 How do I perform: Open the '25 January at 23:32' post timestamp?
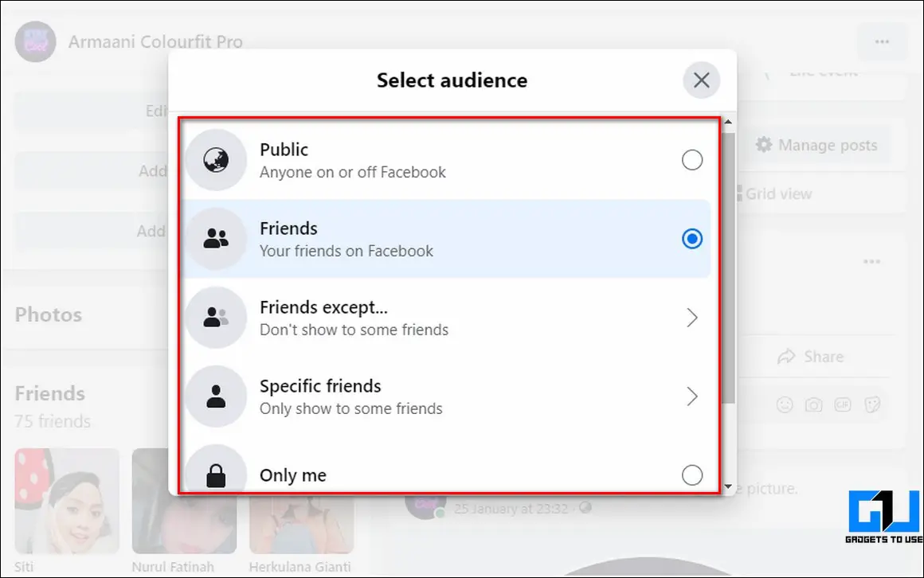pos(511,509)
